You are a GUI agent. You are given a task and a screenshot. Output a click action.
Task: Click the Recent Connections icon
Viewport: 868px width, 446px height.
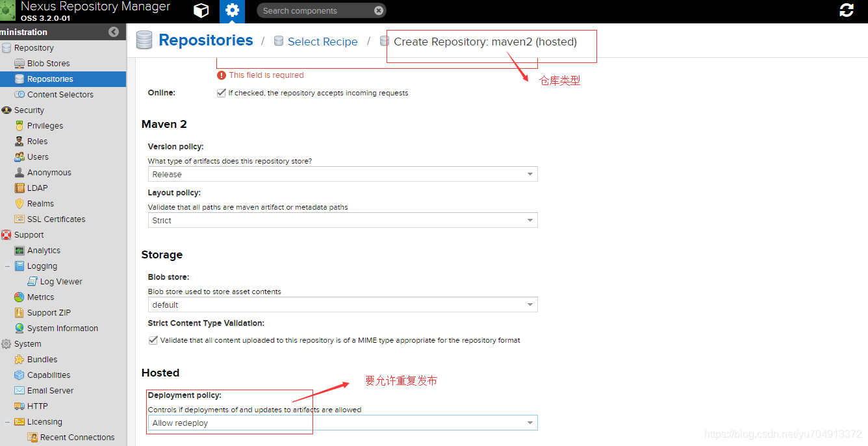tap(32, 438)
